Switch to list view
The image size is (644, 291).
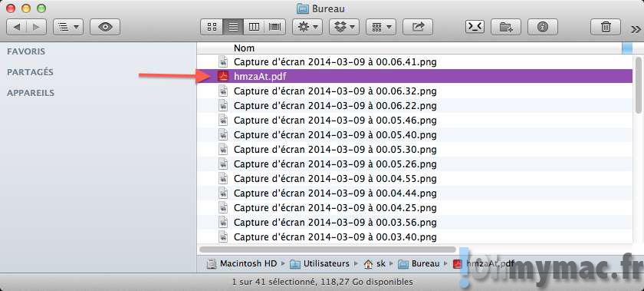233,27
